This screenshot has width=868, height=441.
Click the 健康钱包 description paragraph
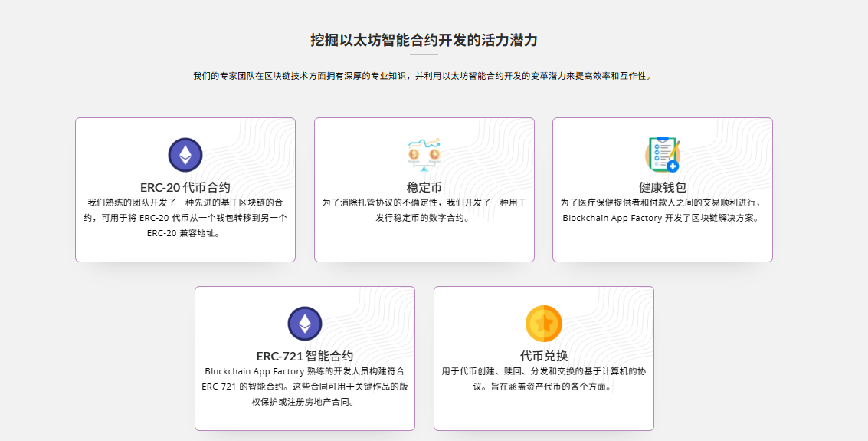click(x=662, y=210)
